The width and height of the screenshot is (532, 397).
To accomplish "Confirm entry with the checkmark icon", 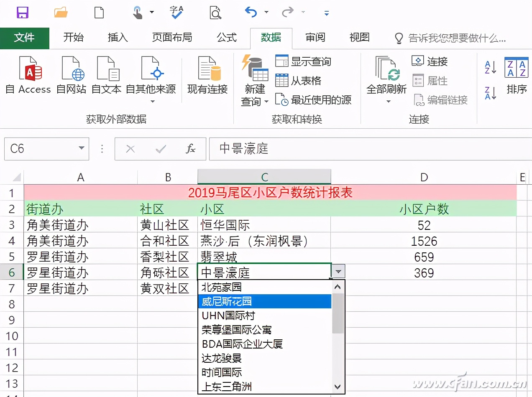I will click(161, 149).
